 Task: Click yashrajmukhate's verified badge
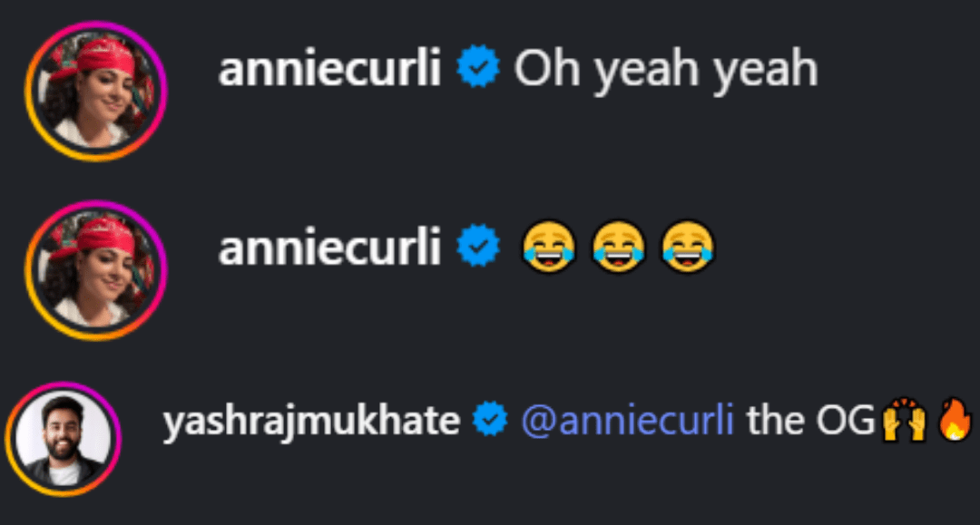tap(490, 419)
